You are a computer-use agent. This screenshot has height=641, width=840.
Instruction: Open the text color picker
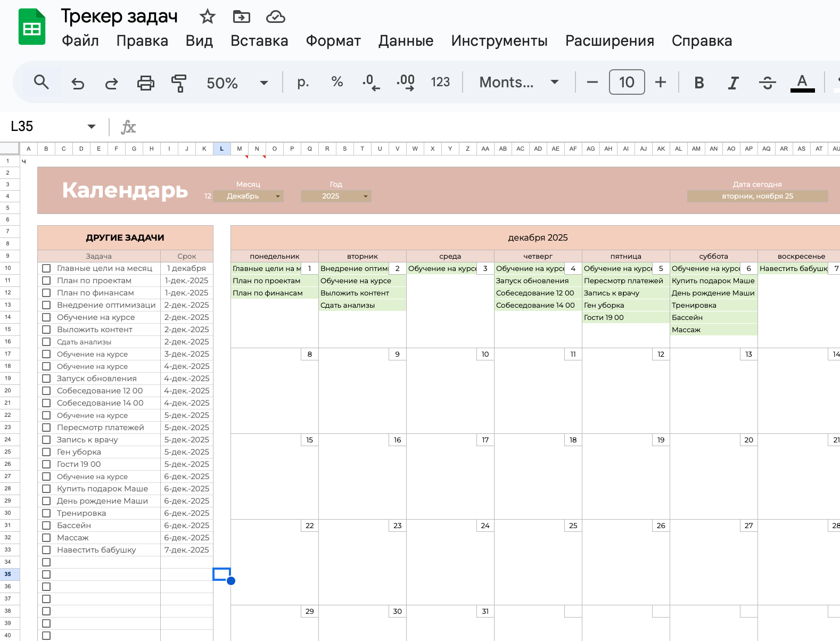pyautogui.click(x=802, y=83)
